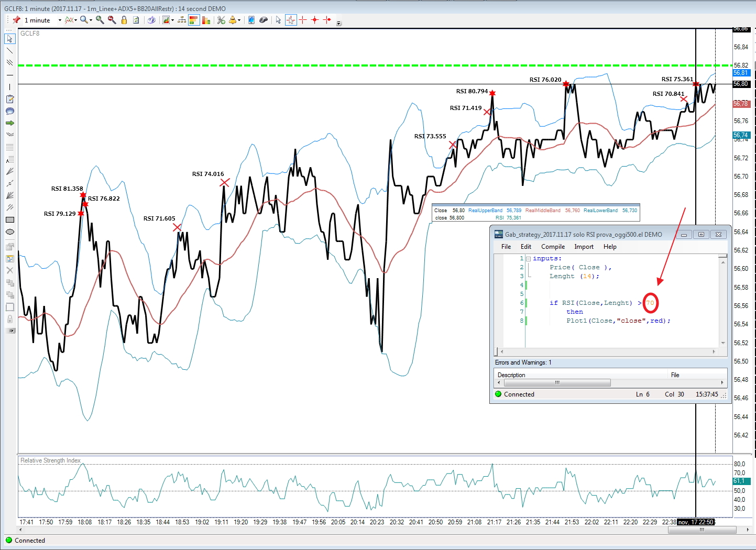The width and height of the screenshot is (756, 550).
Task: Click the red 56,78 price label
Action: (741, 104)
